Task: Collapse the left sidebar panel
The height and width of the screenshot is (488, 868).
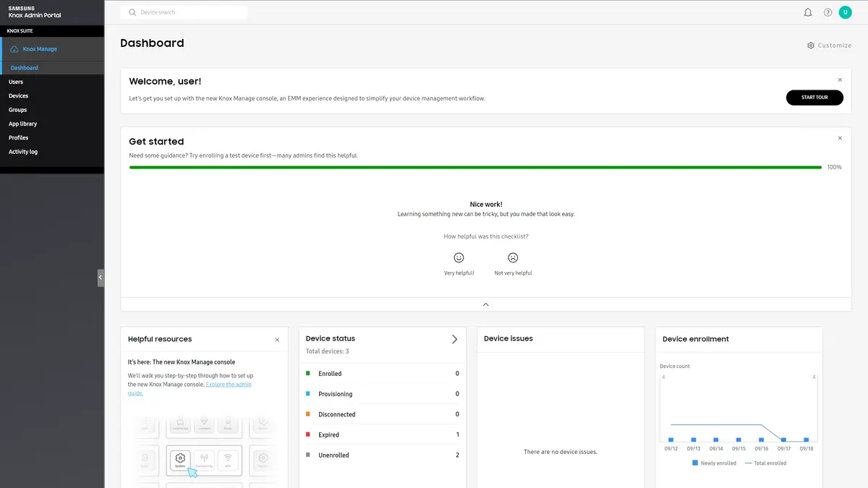Action: pos(101,278)
